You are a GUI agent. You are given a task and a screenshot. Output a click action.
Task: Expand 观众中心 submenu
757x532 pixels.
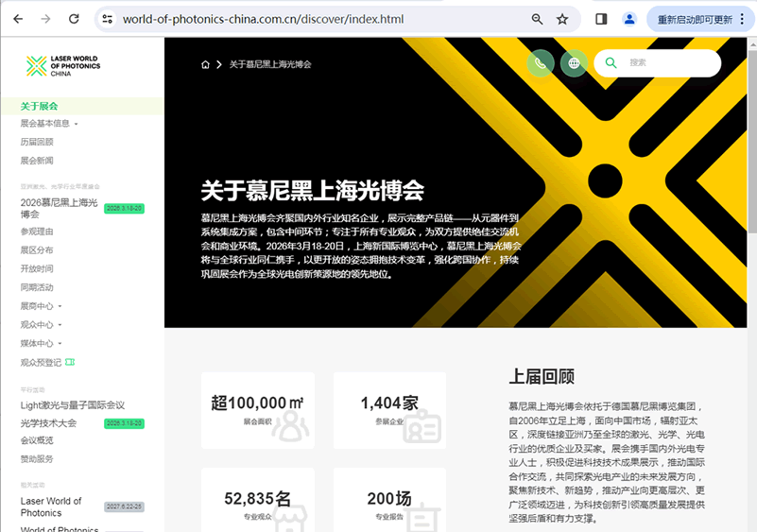click(x=41, y=325)
